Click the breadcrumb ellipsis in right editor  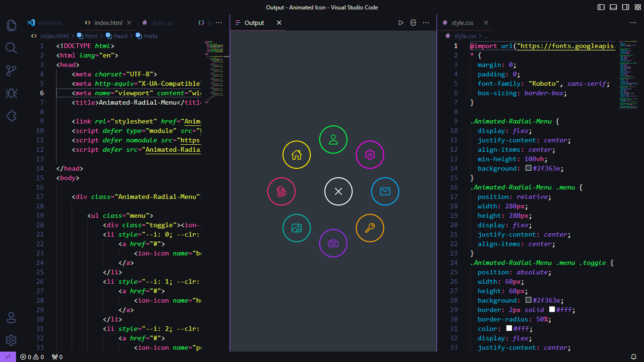486,36
